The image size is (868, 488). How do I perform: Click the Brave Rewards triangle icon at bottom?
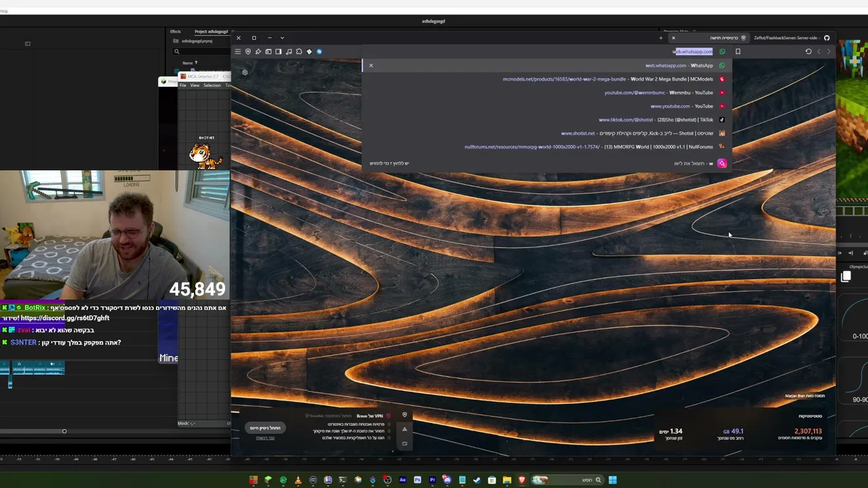405,428
